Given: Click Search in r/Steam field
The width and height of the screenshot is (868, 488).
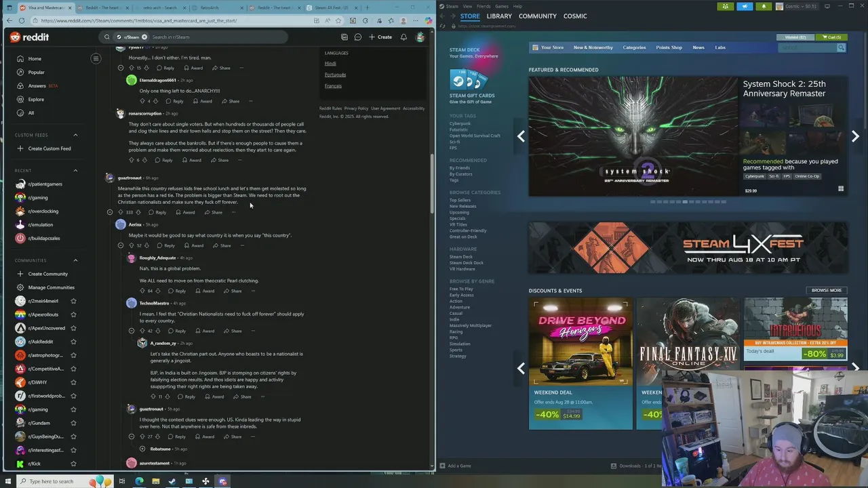Looking at the screenshot, I should [217, 37].
